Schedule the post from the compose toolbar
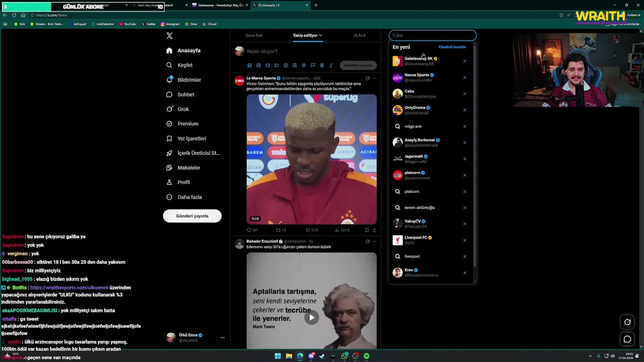The height and width of the screenshot is (362, 644). [295, 65]
